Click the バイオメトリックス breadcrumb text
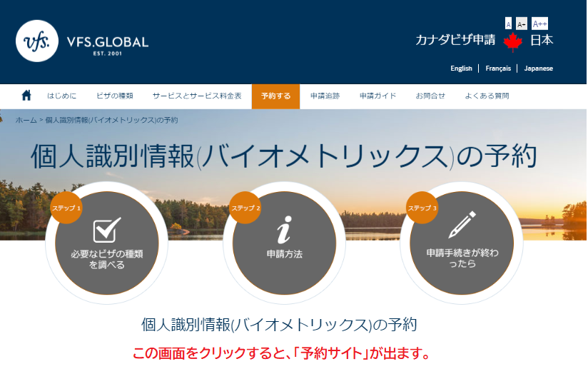588x374 pixels. (x=112, y=120)
